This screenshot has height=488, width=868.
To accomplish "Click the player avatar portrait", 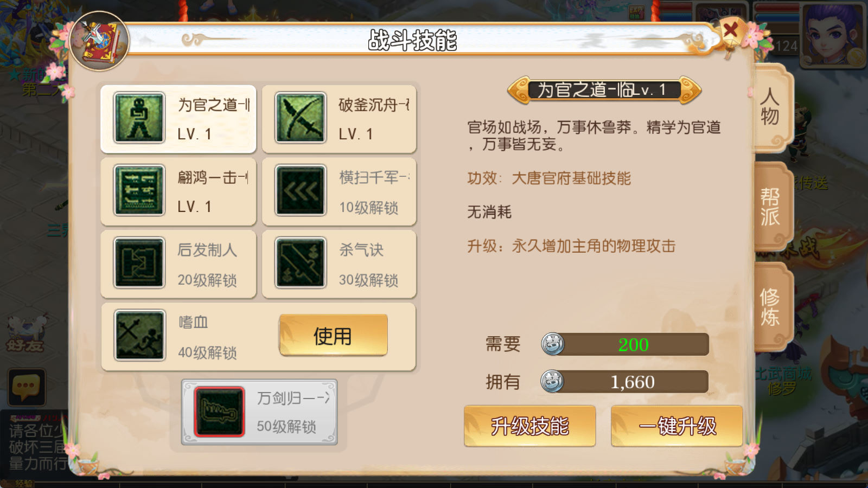I will click(832, 34).
